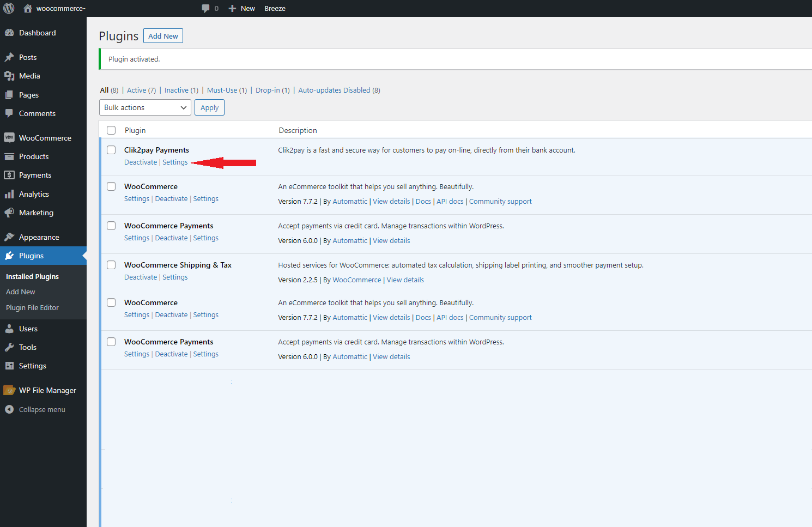Image resolution: width=812 pixels, height=527 pixels.
Task: Sort by Plugin column header
Action: click(x=135, y=130)
